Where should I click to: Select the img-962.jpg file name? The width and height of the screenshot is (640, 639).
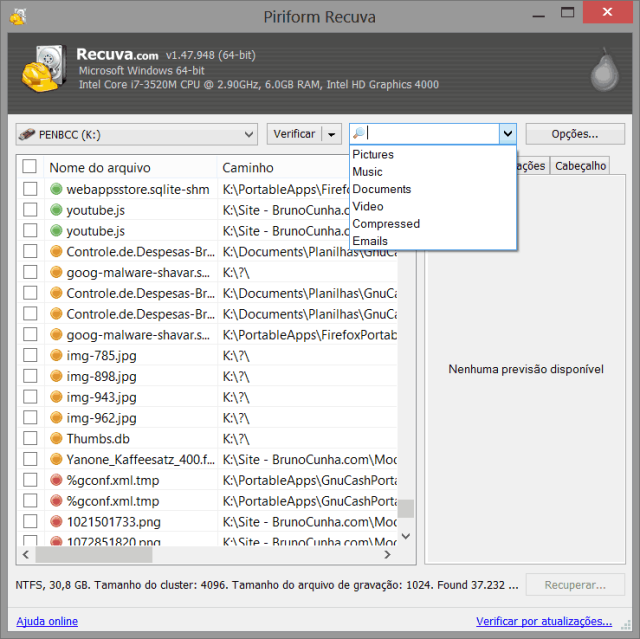click(x=102, y=418)
